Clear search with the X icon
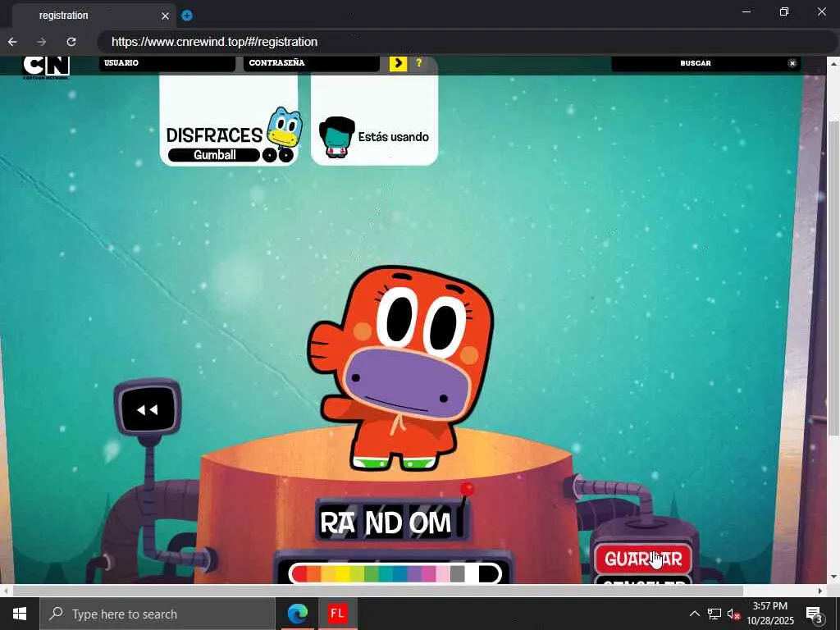Screen dimensions: 840x630 point(792,63)
